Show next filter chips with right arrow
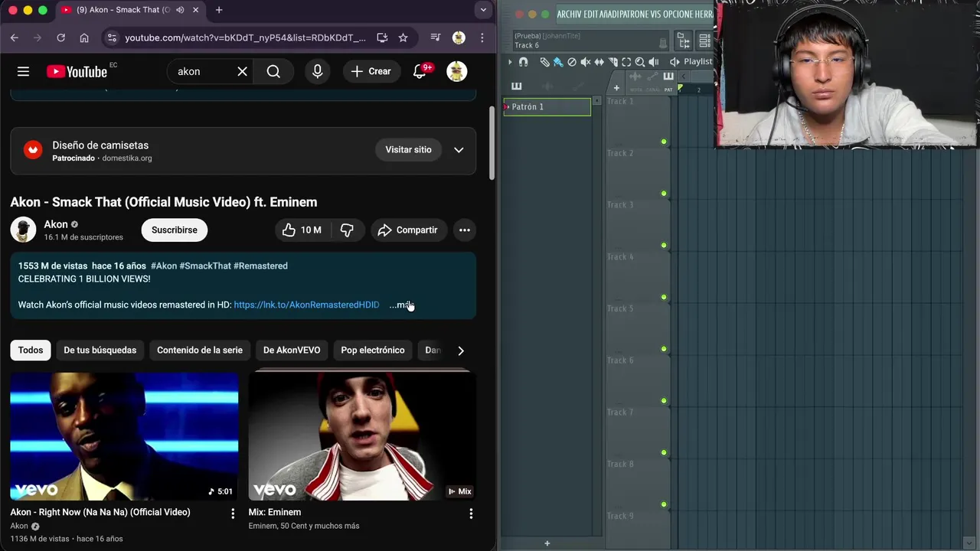 [x=460, y=350]
